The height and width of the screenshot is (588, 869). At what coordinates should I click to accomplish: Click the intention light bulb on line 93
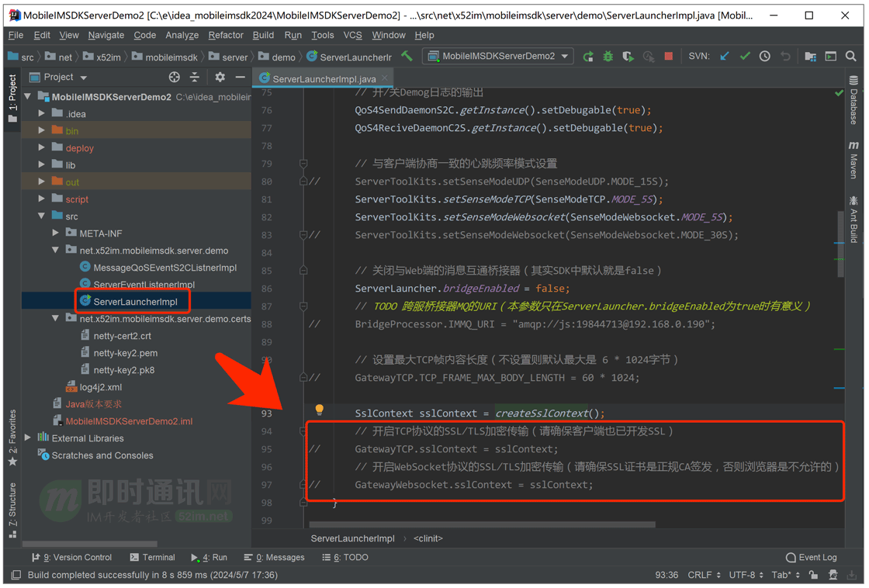point(319,410)
